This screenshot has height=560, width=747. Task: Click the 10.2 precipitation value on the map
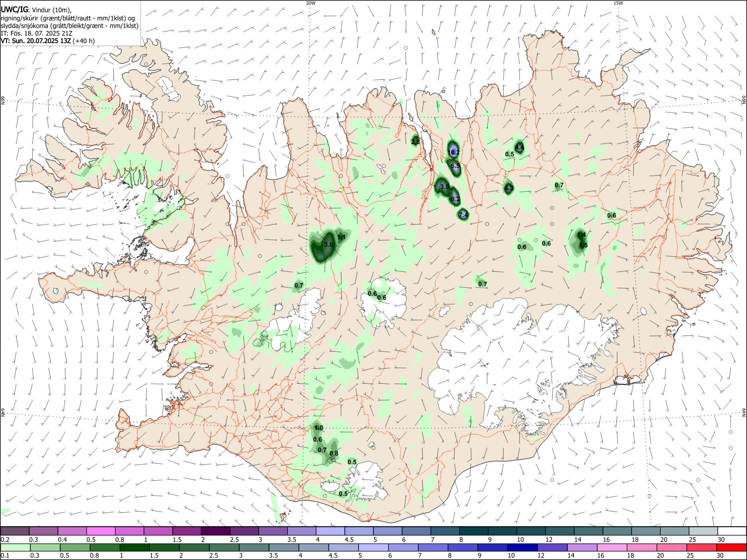coord(454,152)
